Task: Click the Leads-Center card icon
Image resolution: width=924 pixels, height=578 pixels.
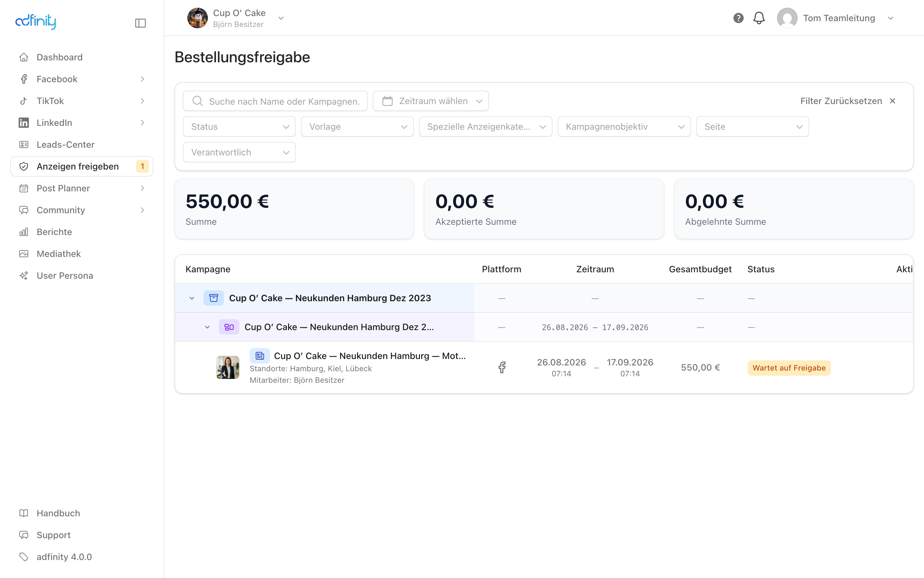Action: [24, 144]
